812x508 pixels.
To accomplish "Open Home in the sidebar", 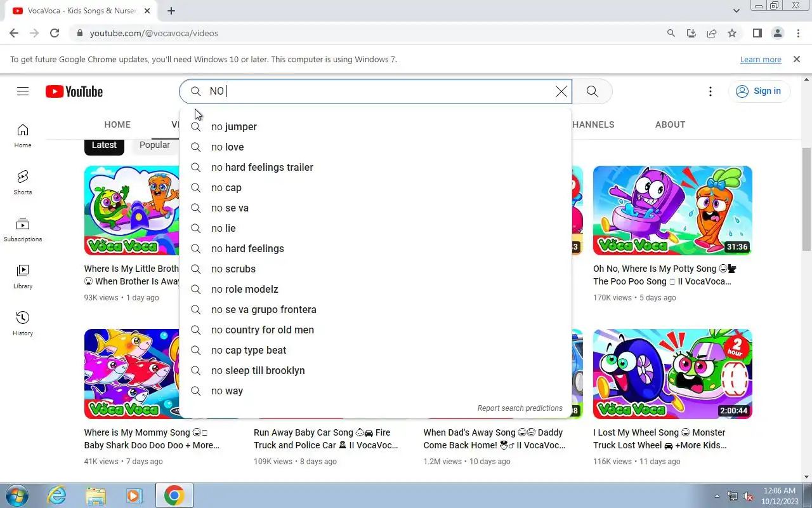I will tap(23, 136).
